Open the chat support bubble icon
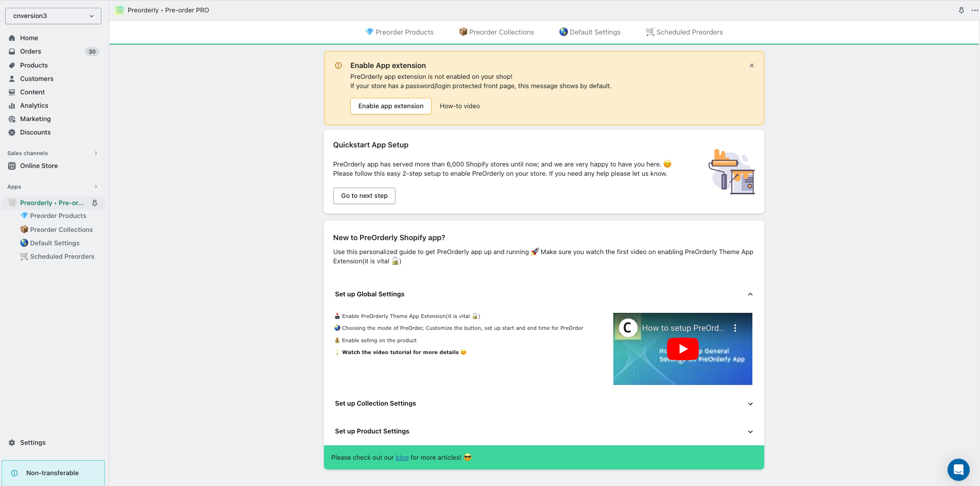This screenshot has height=486, width=980. point(958,470)
